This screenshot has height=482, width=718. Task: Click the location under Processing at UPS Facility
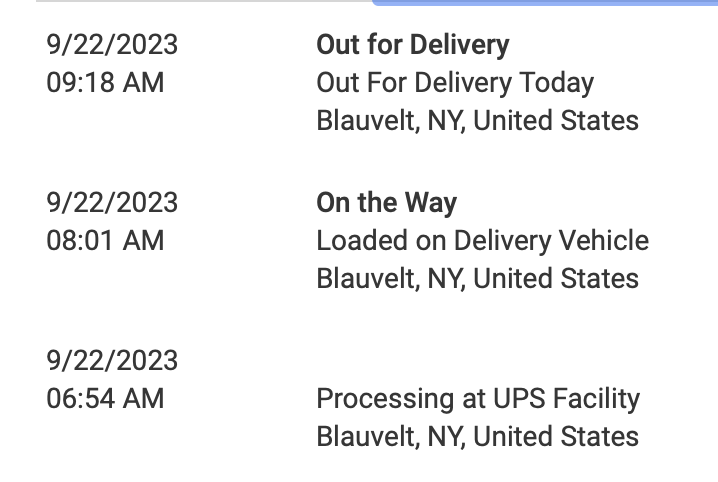pyautogui.click(x=478, y=437)
